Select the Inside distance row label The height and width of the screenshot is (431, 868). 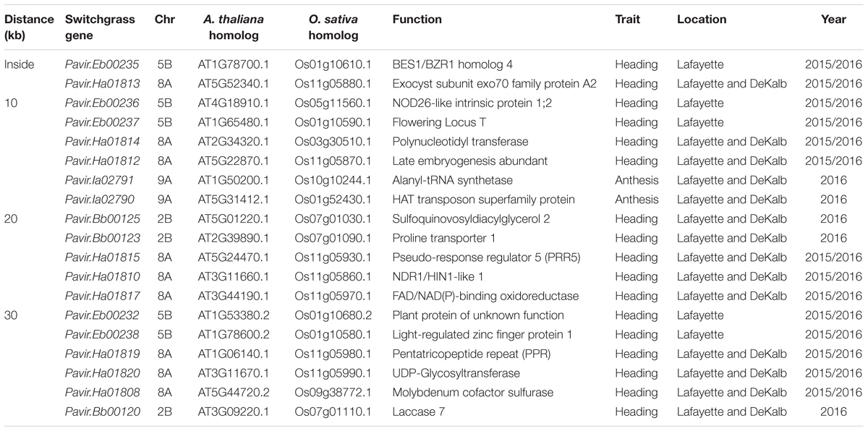[x=20, y=64]
